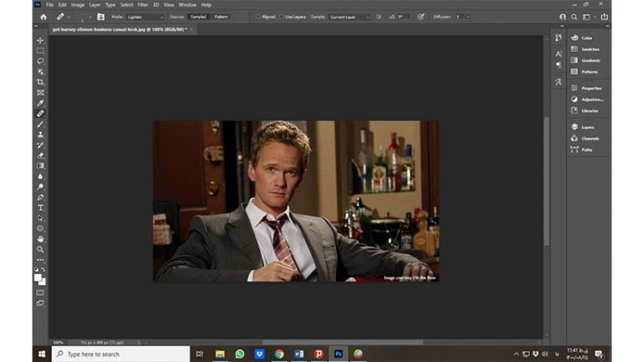Toggle ignore adjustment layers icon

point(379,17)
